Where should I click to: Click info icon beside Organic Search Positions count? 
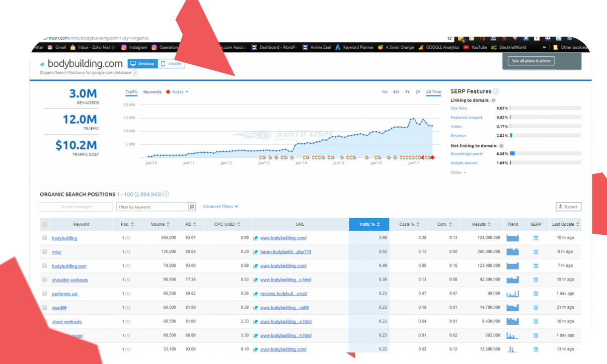pyautogui.click(x=166, y=195)
